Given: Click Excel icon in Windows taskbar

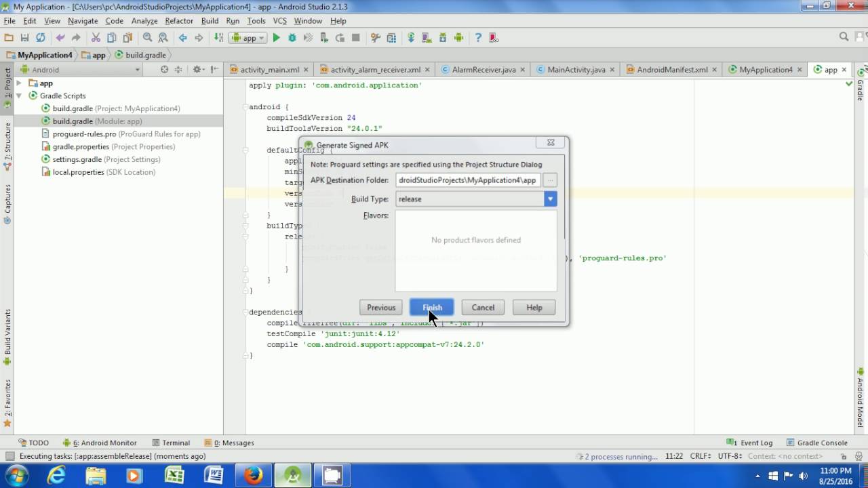Looking at the screenshot, I should (175, 476).
